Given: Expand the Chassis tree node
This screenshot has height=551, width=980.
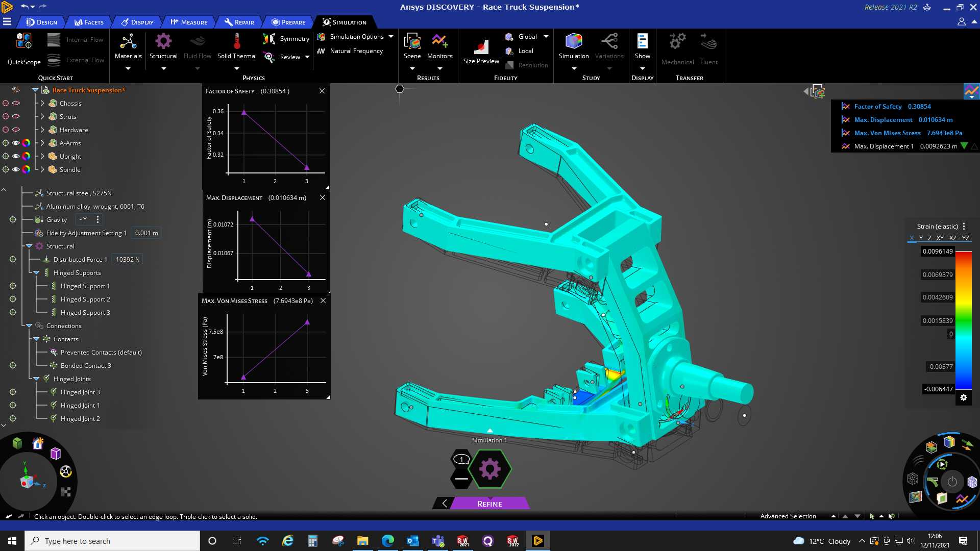Looking at the screenshot, I should (42, 104).
